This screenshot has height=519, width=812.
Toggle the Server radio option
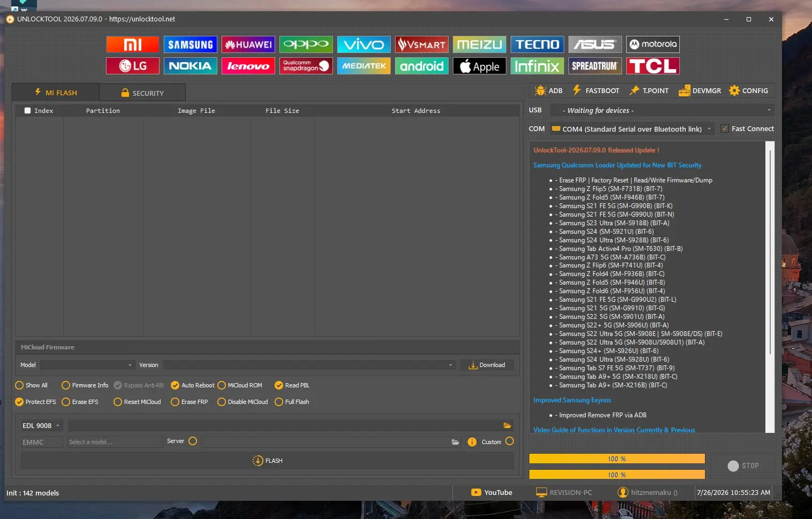coord(193,441)
